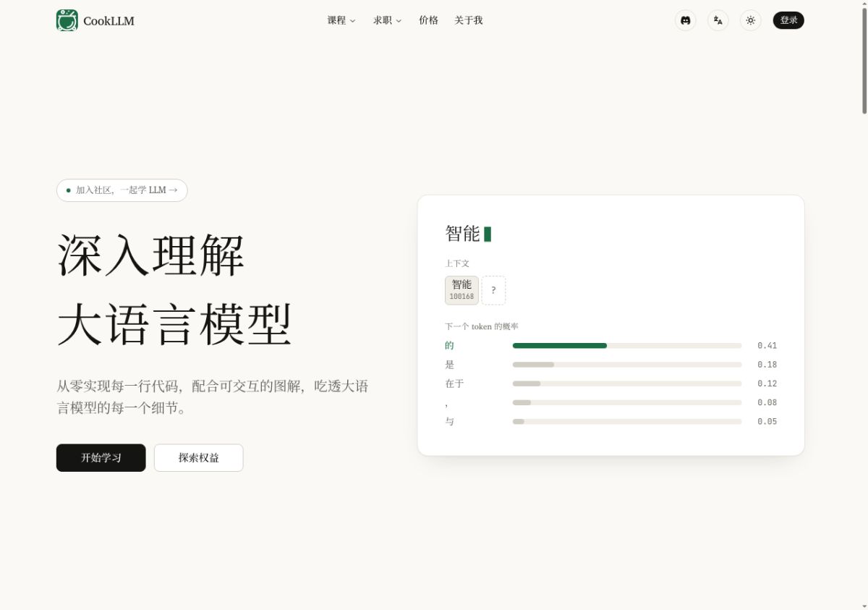
Task: Click the 大语言模型 headline text
Action: (174, 325)
